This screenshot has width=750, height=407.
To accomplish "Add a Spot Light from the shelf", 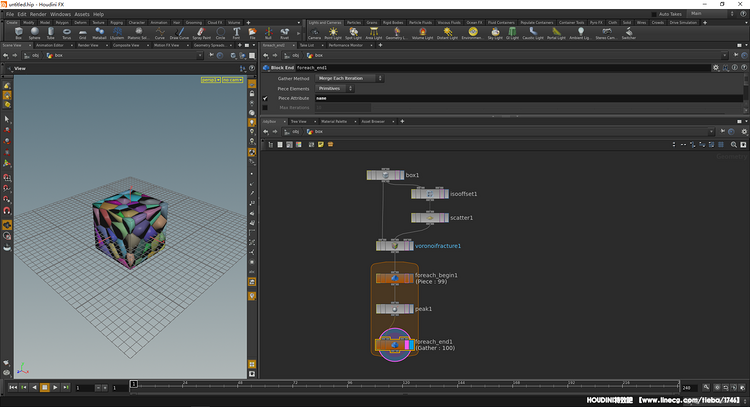I will coord(353,33).
